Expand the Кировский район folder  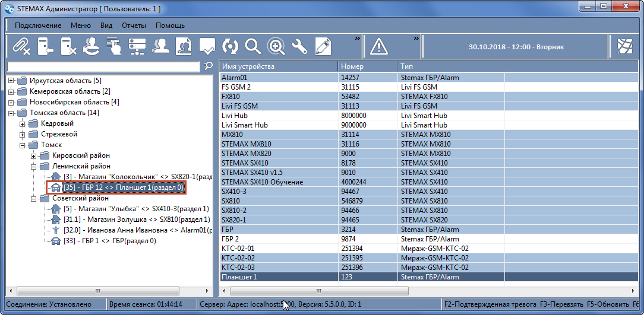(34, 155)
